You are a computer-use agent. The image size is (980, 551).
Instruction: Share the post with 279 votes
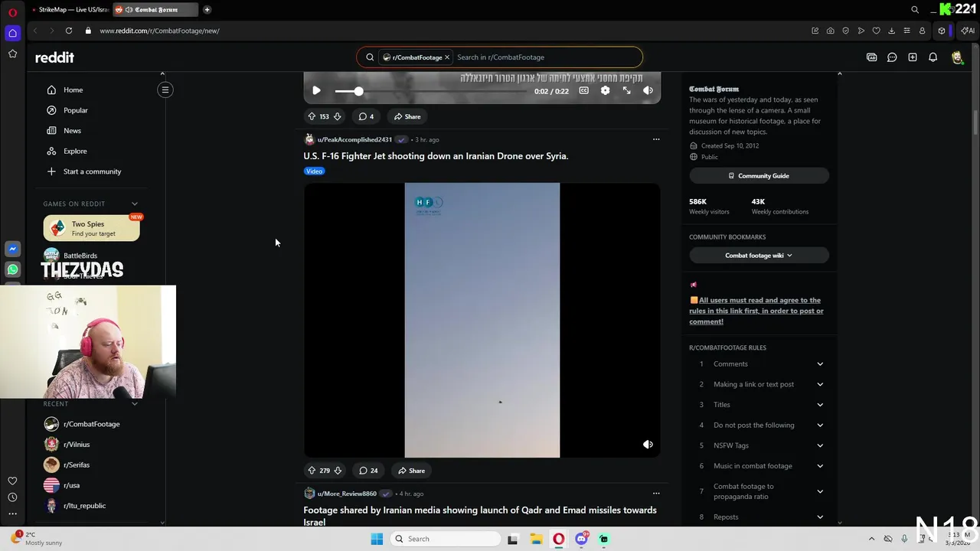pos(411,471)
